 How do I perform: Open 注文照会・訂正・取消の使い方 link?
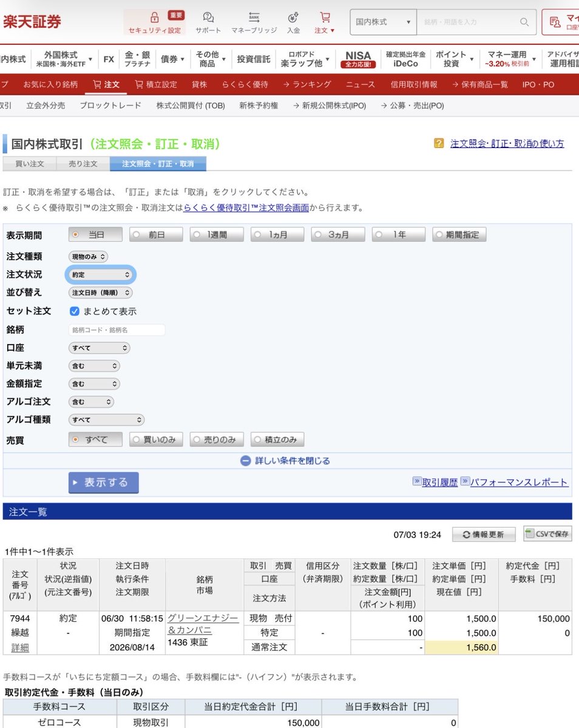click(507, 144)
